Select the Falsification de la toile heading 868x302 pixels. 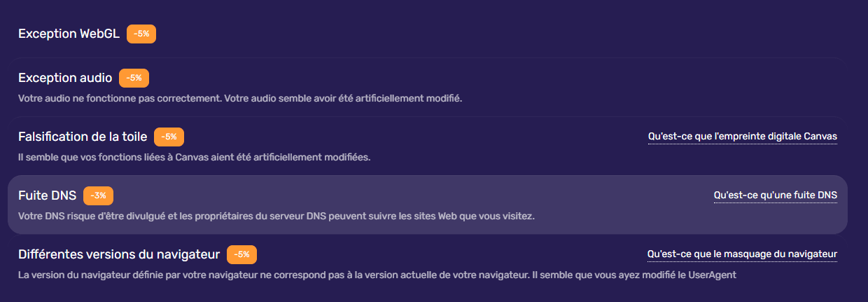pos(83,137)
